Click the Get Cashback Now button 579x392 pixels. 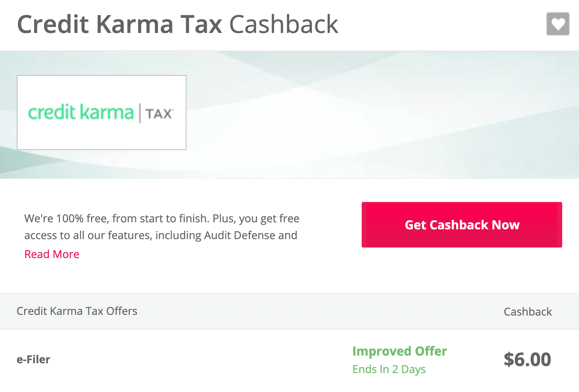pos(462,225)
